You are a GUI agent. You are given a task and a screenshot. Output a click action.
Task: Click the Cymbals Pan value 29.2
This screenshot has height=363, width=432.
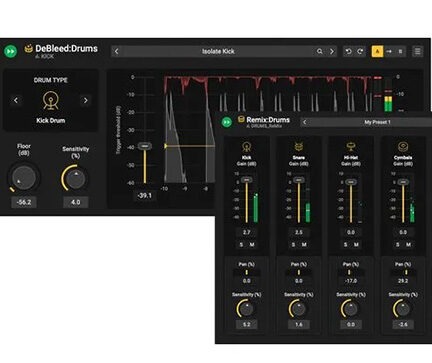click(x=403, y=281)
